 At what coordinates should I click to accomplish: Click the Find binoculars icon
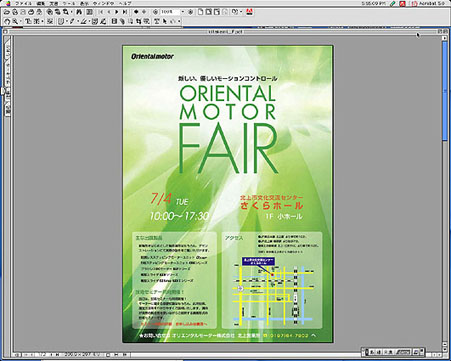[79, 12]
